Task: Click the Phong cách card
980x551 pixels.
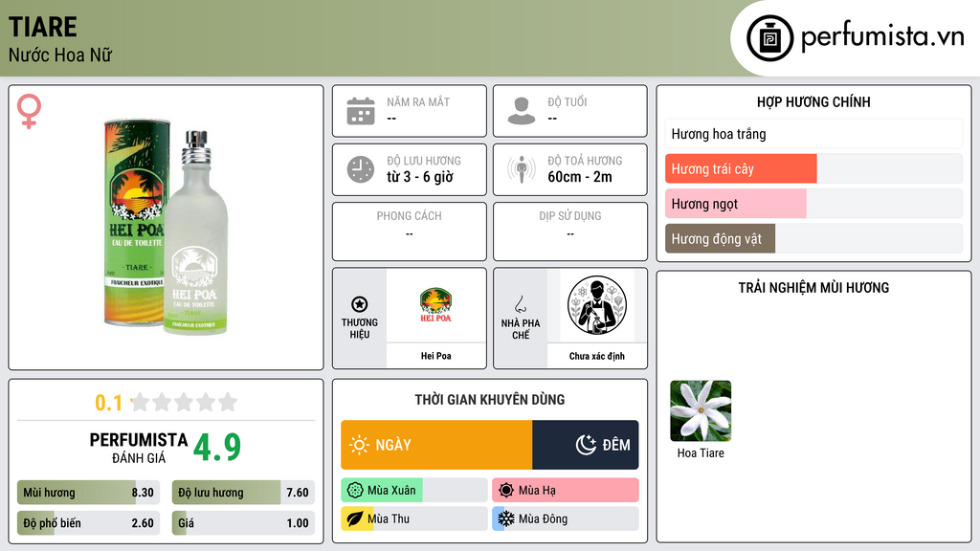Action: point(410,231)
